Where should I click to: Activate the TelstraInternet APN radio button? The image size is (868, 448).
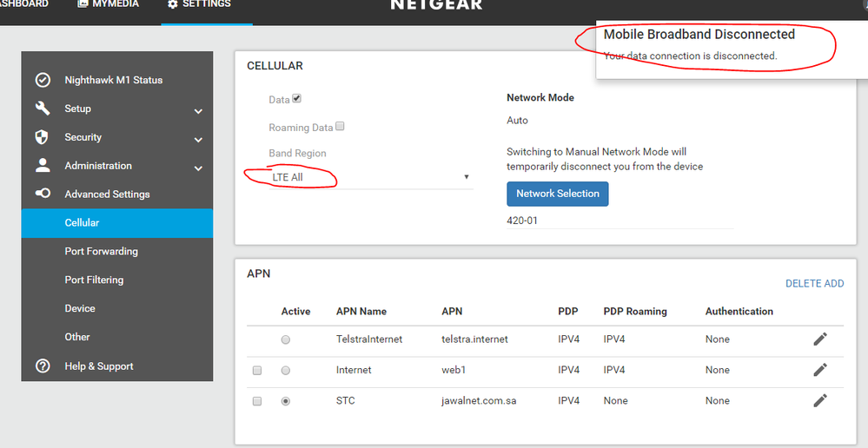(x=286, y=339)
